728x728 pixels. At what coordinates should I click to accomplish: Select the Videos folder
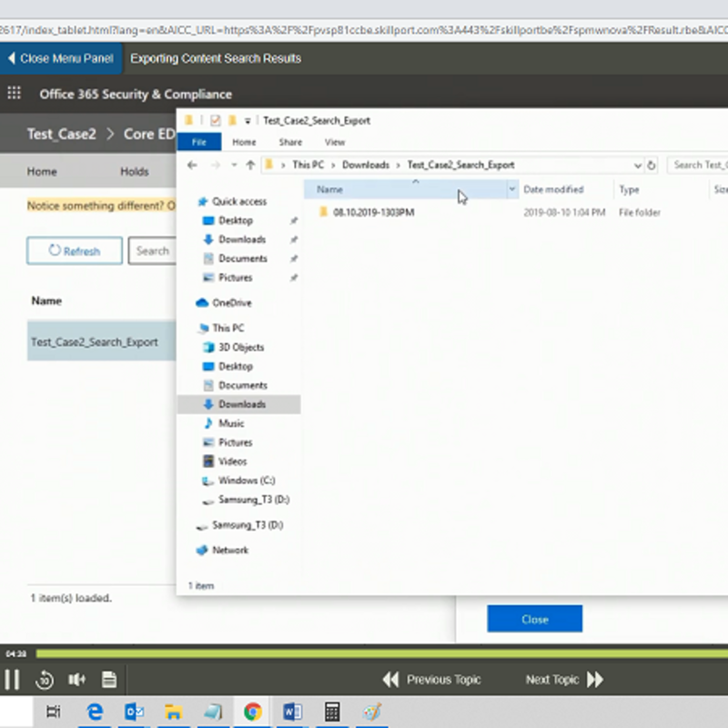(x=232, y=461)
